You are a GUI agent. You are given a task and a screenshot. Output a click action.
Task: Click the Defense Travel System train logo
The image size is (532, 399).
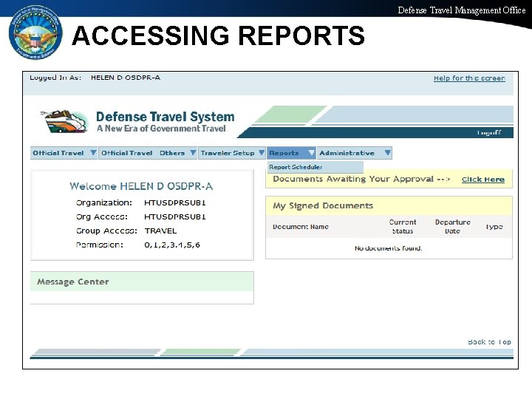[x=64, y=121]
